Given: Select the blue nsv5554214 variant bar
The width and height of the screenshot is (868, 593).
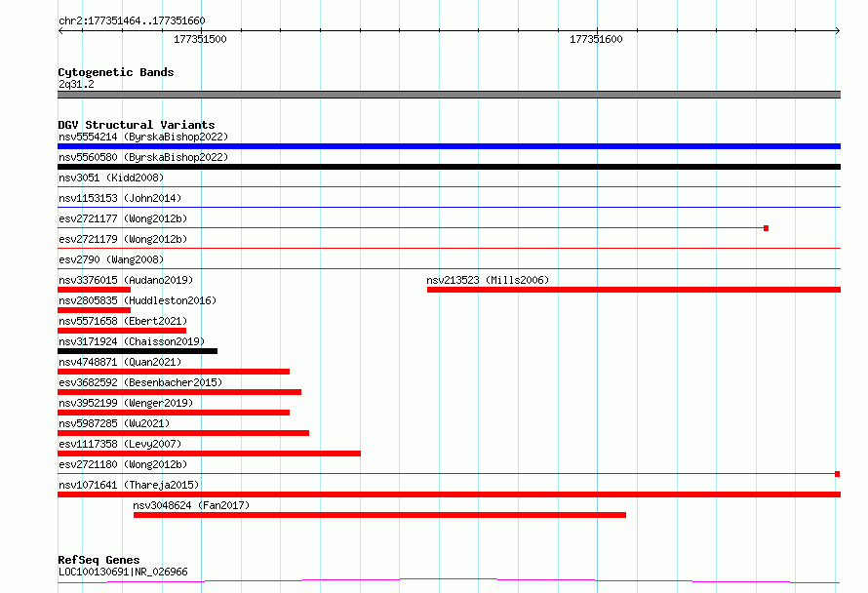Looking at the screenshot, I should pyautogui.click(x=449, y=146).
